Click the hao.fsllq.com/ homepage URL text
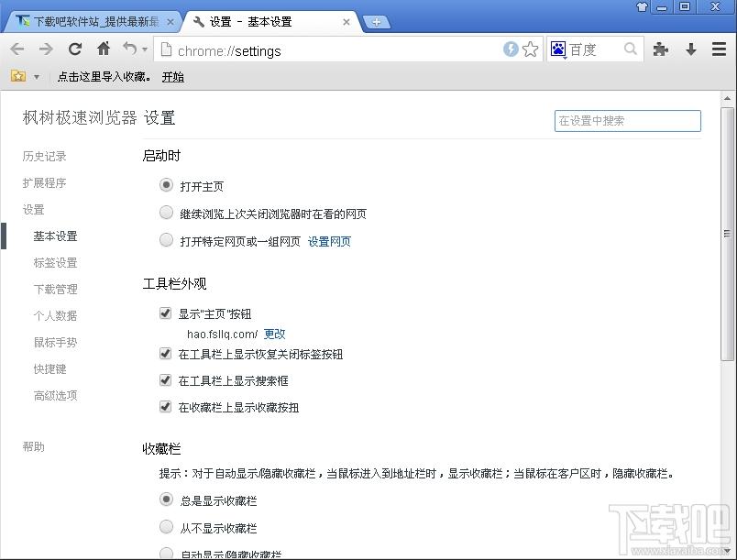This screenshot has width=737, height=560. coord(223,334)
